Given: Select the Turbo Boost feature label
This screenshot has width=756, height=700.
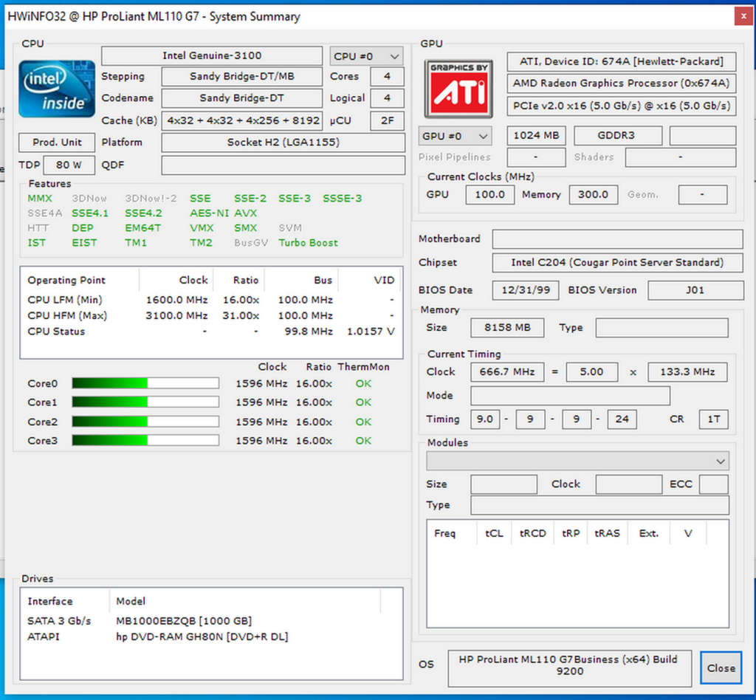Looking at the screenshot, I should pos(308,242).
